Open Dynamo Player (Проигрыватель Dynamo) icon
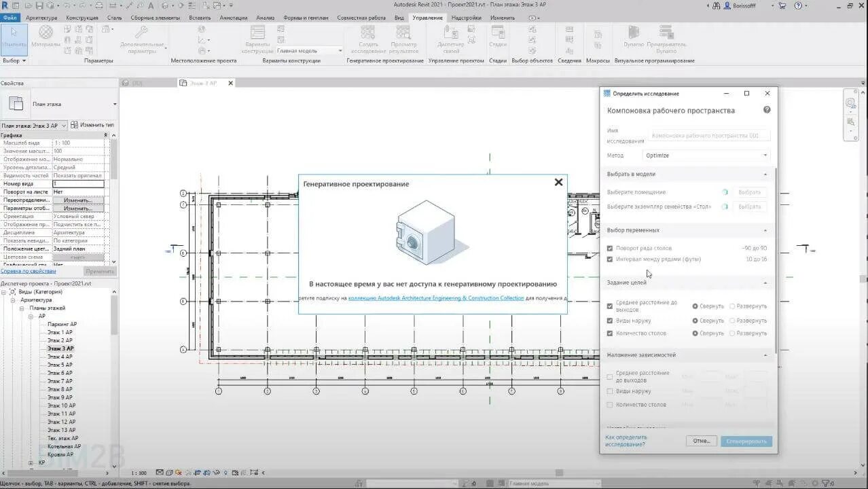868x489 pixels. pyautogui.click(x=666, y=32)
